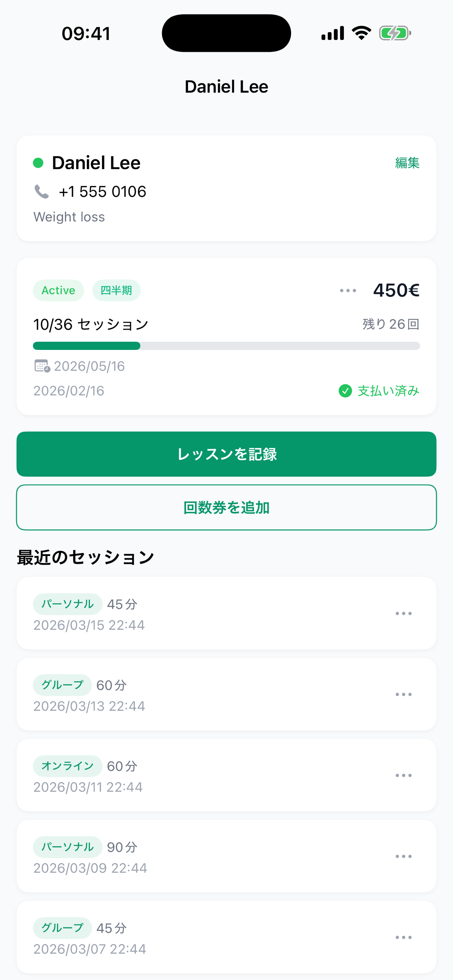This screenshot has width=453, height=980.
Task: Tap the battery charging icon in status bar
Action: point(395,34)
